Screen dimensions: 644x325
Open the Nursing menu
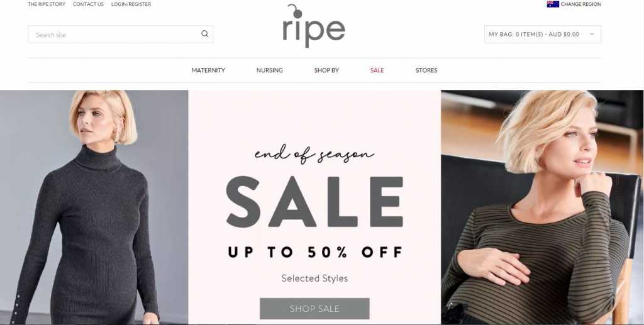[x=269, y=70]
